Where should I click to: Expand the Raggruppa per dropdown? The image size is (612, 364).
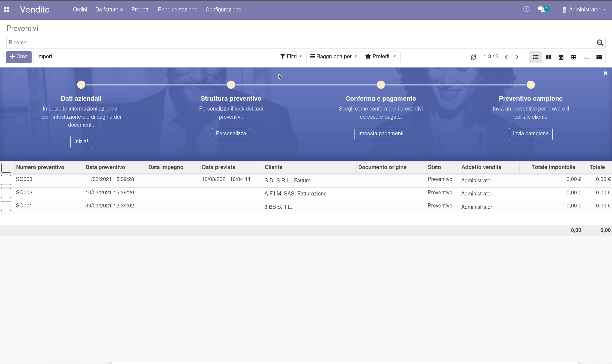point(334,57)
